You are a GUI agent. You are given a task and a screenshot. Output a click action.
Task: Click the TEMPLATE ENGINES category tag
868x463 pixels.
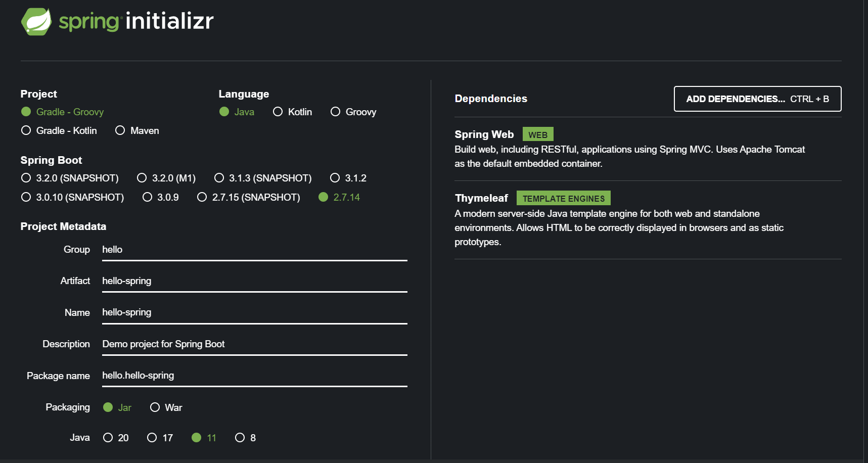pyautogui.click(x=564, y=198)
